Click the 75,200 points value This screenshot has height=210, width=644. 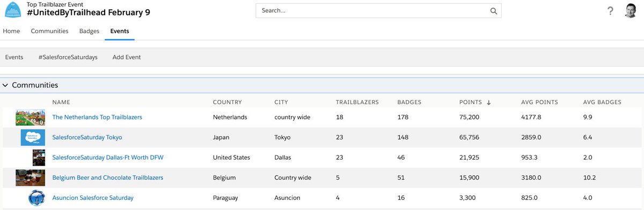click(470, 117)
